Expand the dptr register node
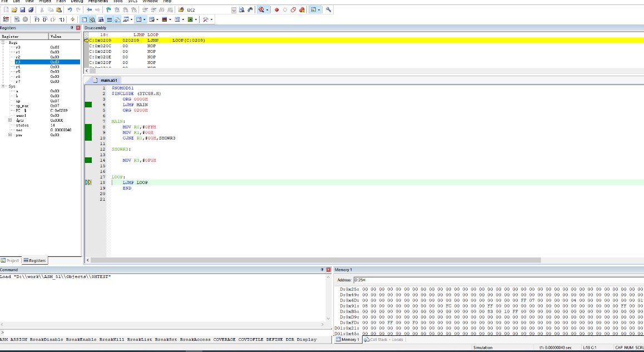This screenshot has height=352, width=644. coord(10,120)
